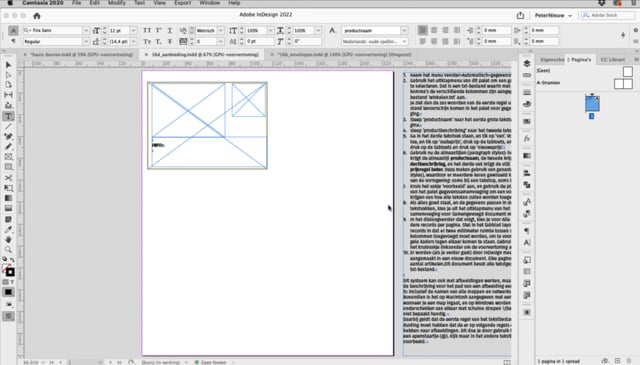Select the Selection tool arrow
Image resolution: width=640 pixels, height=365 pixels.
point(8,65)
